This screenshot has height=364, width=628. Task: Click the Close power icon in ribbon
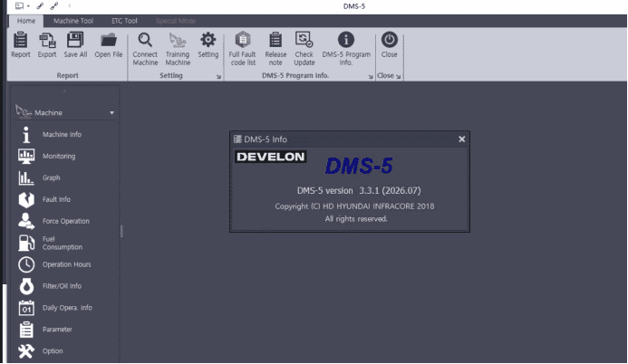390,40
